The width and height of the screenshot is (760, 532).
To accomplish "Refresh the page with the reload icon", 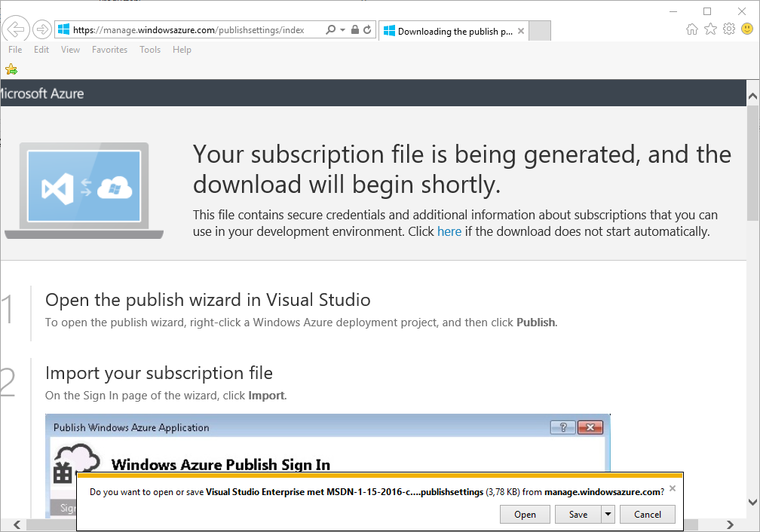I will (x=367, y=29).
